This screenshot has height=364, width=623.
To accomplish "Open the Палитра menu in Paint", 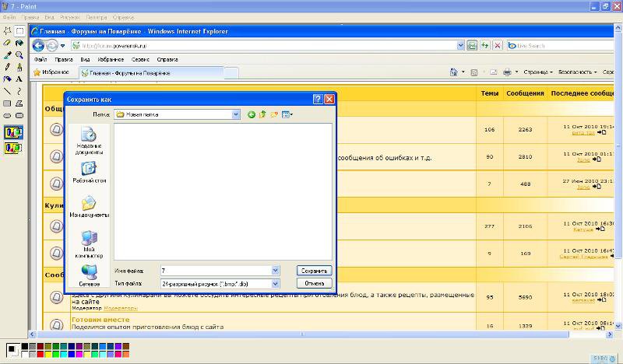I will [x=97, y=16].
